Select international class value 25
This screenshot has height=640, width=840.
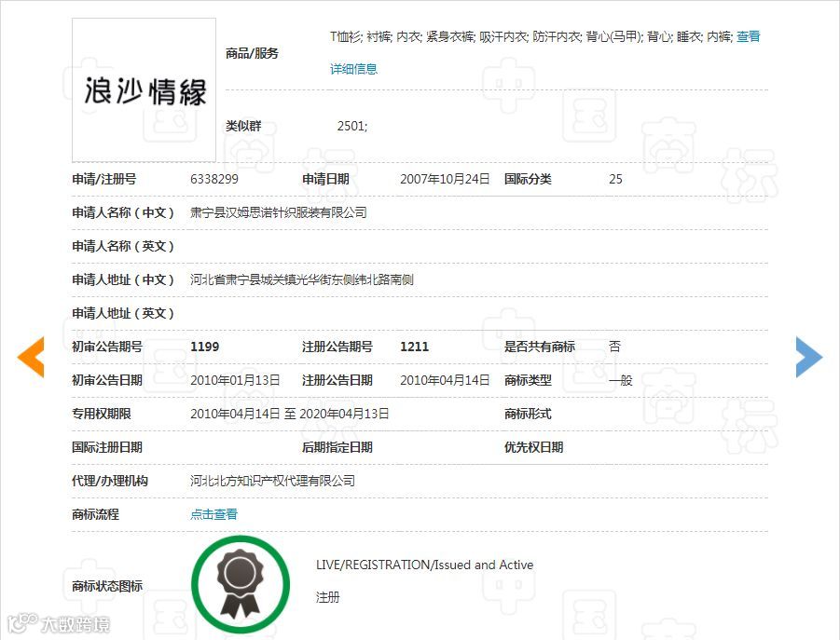coord(615,179)
